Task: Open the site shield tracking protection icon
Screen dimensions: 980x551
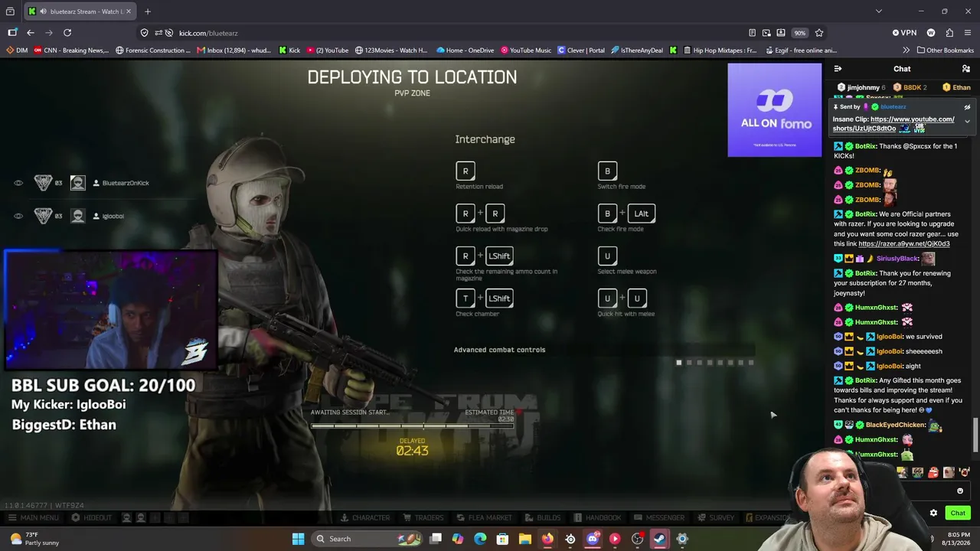Action: [144, 33]
